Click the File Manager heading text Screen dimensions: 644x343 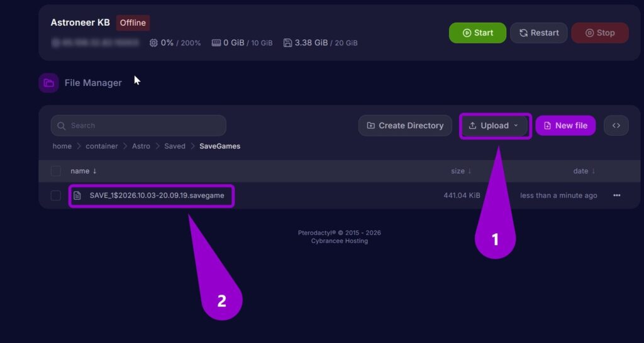point(93,83)
